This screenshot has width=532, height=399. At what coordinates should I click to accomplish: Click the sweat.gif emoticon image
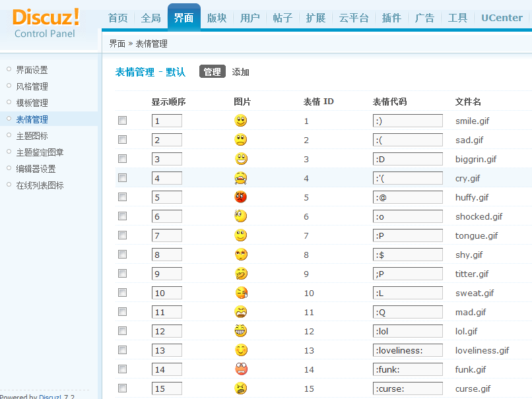241,293
